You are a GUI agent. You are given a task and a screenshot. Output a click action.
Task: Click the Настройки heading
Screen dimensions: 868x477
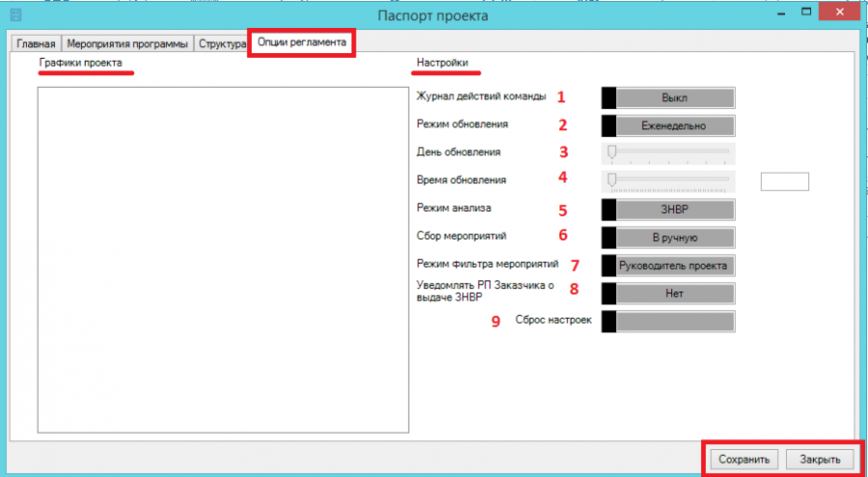pyautogui.click(x=443, y=63)
